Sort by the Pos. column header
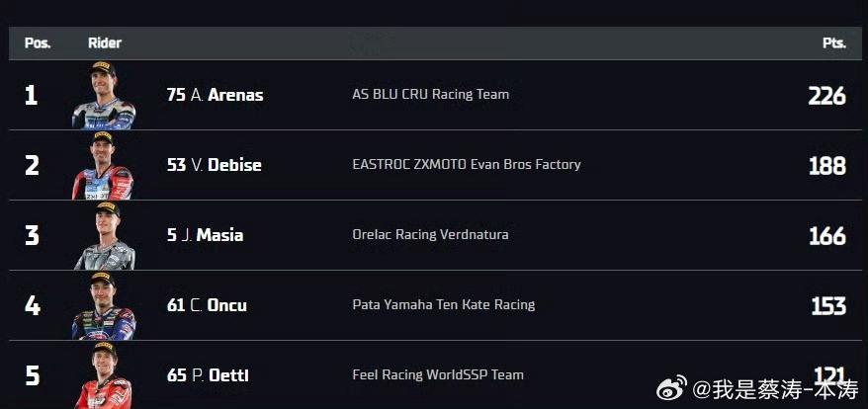 click(38, 43)
